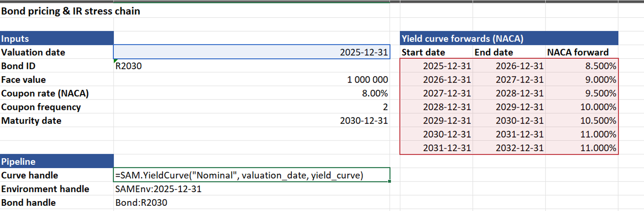Click start date 2027-12-31 in the third curve row
Screen dimensions: 644x211
(x=436, y=93)
